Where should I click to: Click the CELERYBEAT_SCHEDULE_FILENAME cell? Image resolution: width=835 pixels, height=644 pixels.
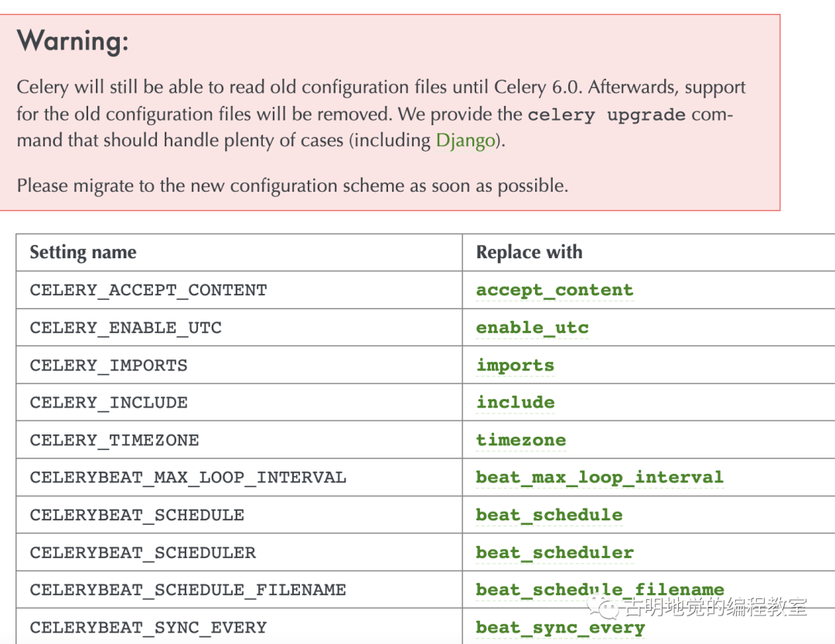click(x=188, y=590)
